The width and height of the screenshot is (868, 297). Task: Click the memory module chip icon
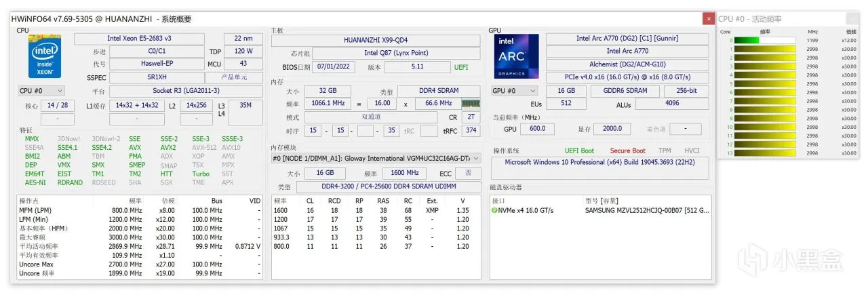point(471,103)
